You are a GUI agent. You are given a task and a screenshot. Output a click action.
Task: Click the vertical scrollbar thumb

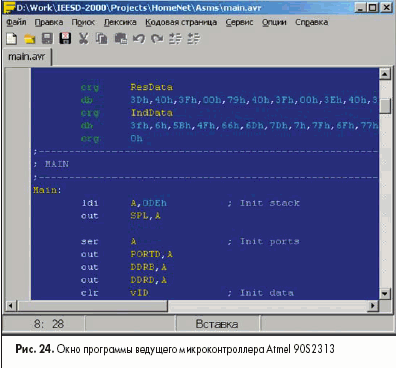[x=385, y=106]
